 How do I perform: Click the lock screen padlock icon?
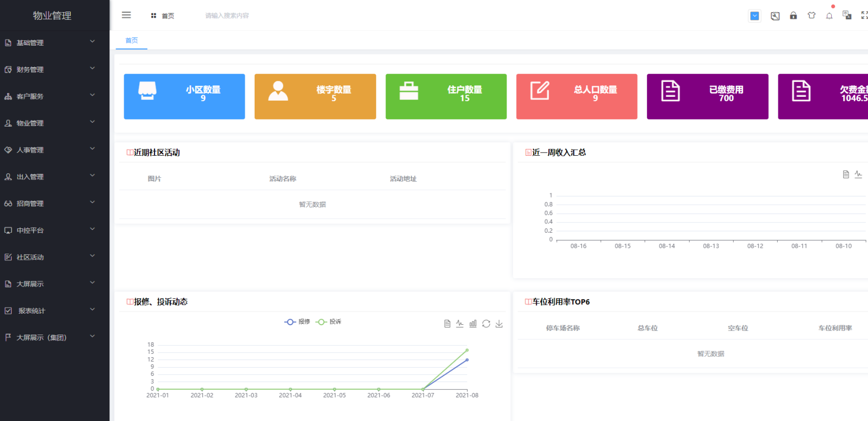point(793,15)
